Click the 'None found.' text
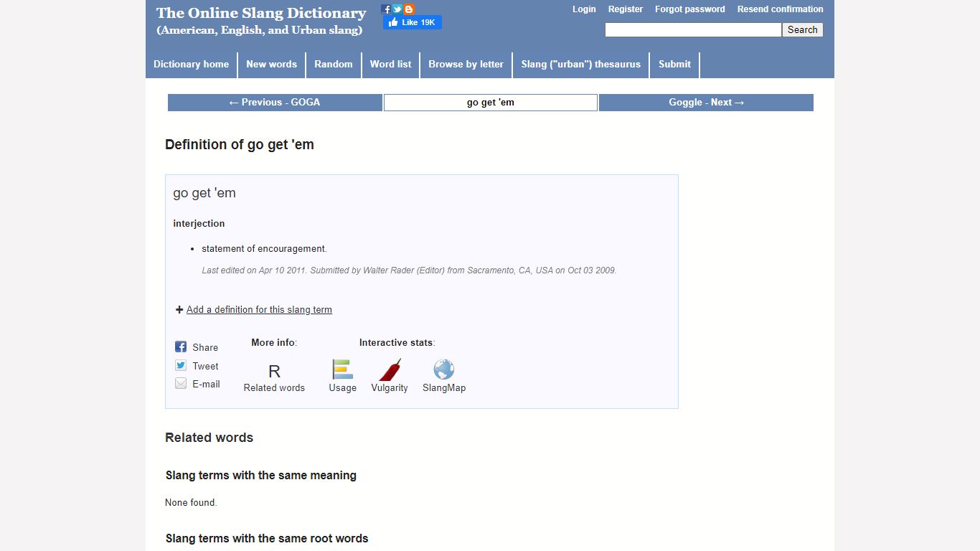980x551 pixels. click(191, 503)
